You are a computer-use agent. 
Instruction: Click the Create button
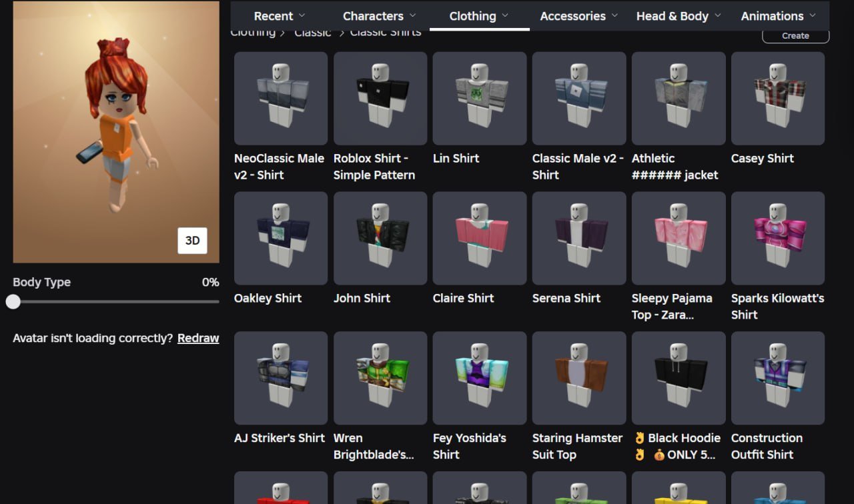tap(795, 36)
